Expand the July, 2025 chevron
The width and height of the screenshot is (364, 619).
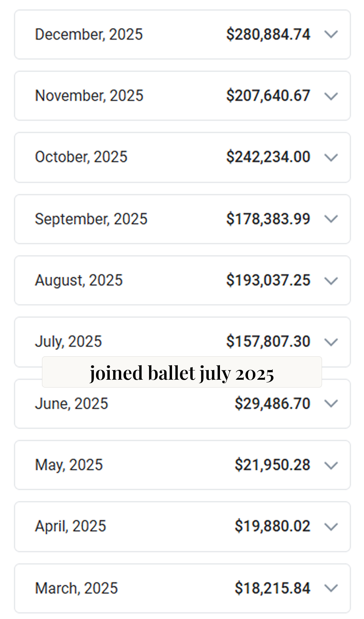[x=331, y=342]
